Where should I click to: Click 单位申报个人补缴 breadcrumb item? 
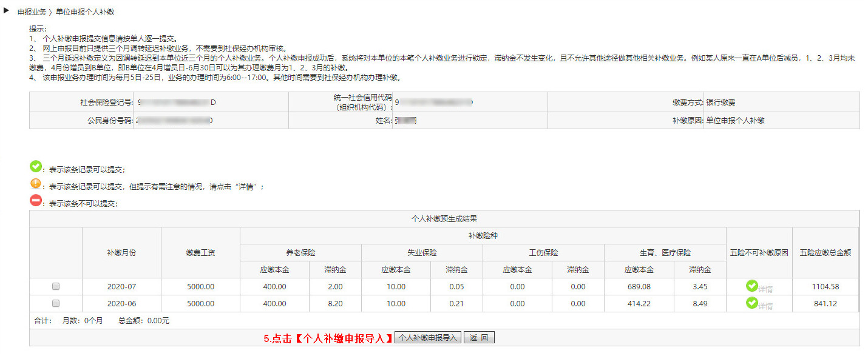click(x=85, y=12)
